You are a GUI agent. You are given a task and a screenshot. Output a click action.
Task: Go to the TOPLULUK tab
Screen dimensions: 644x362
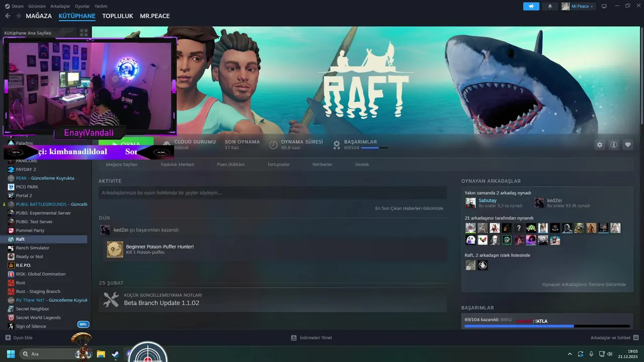[118, 16]
